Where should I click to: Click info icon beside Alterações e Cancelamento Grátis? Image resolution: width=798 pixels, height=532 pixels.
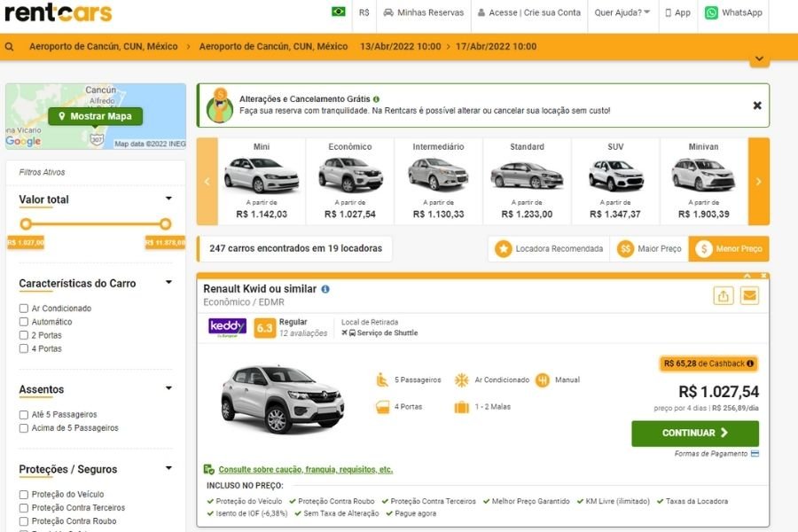376,99
